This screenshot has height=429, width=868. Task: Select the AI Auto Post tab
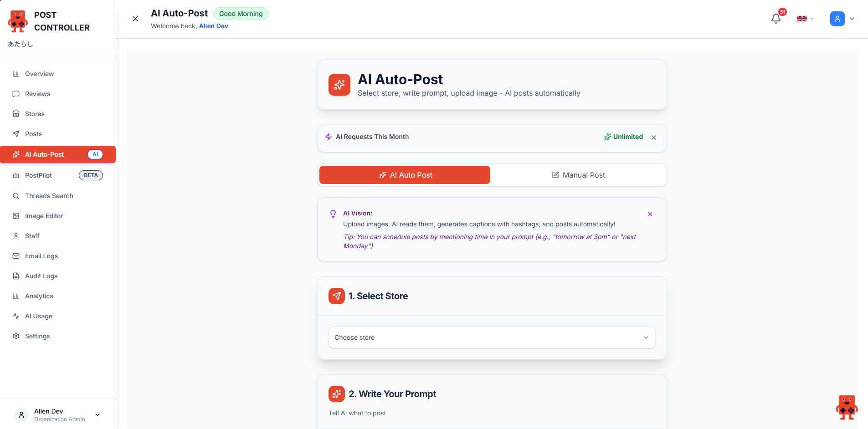coord(405,175)
